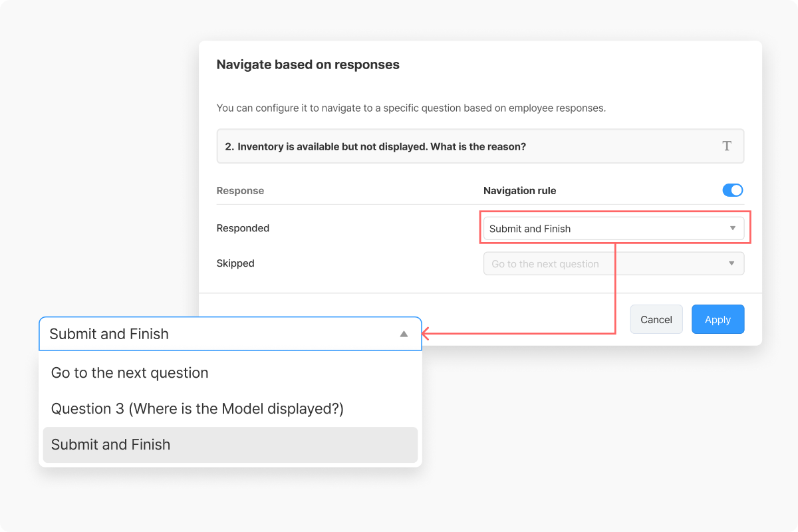The image size is (798, 532).
Task: Open the Responded row's Submit and Finish dropdown
Action: tap(614, 228)
